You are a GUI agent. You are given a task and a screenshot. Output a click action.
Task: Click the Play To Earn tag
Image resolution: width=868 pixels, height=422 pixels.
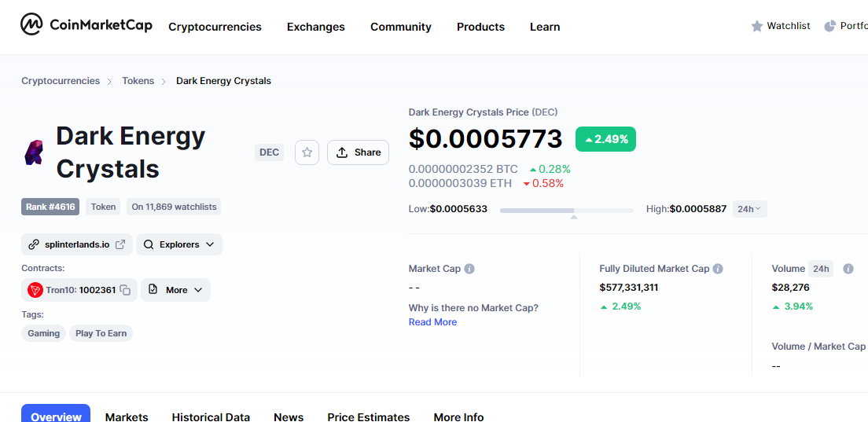point(101,333)
